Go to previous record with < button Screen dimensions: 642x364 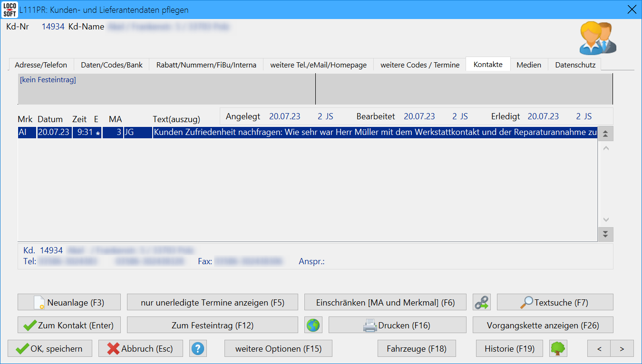click(x=599, y=349)
